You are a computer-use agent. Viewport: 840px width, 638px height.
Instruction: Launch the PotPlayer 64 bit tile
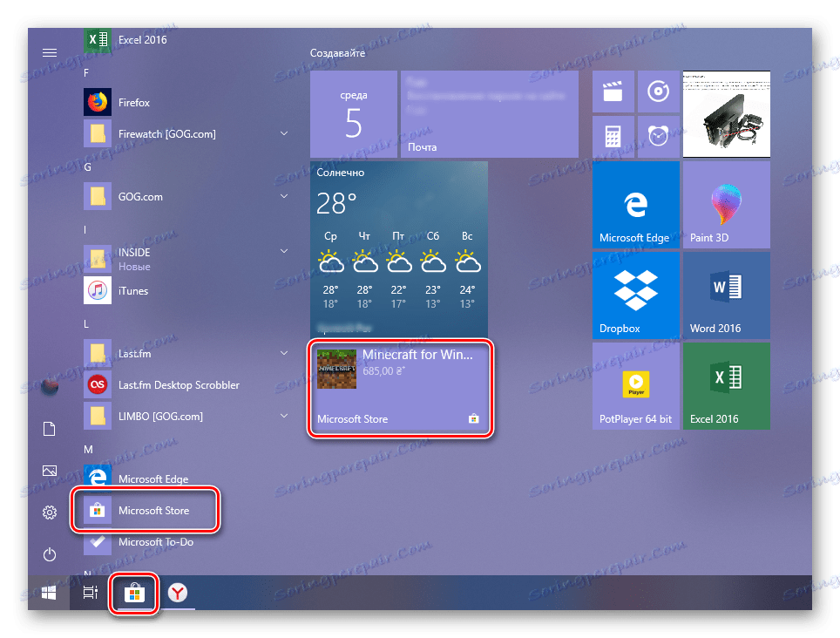click(x=636, y=386)
